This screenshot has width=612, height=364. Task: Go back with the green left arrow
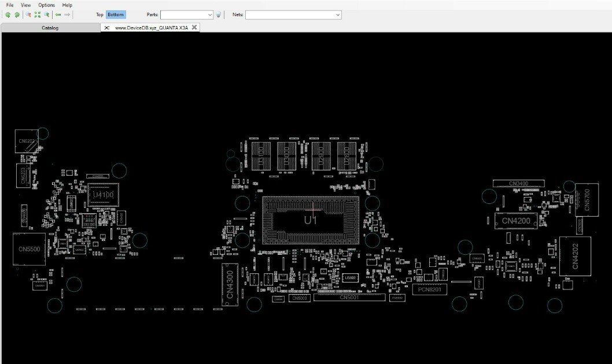[x=58, y=15]
